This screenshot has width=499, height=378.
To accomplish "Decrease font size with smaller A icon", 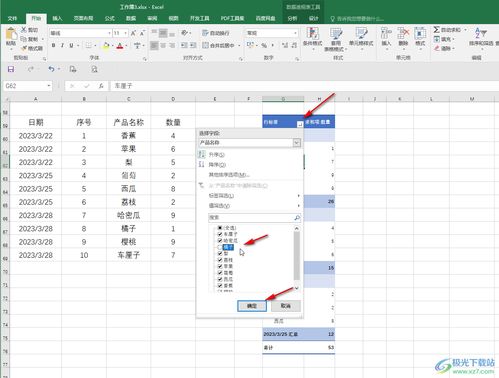I will (x=142, y=33).
